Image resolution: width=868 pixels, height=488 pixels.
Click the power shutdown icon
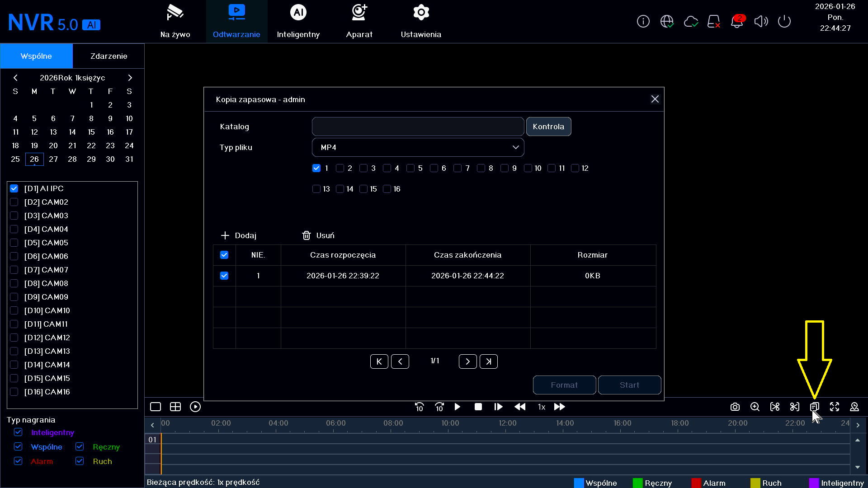(784, 21)
